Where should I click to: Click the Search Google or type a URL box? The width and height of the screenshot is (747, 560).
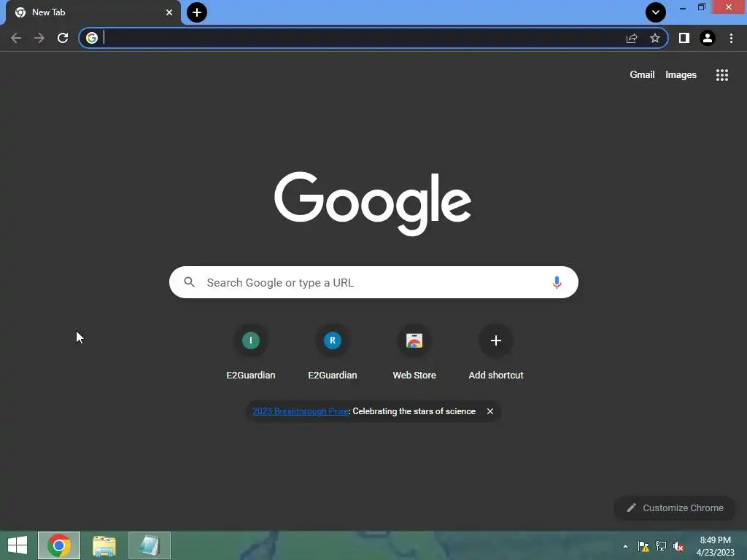(x=373, y=282)
